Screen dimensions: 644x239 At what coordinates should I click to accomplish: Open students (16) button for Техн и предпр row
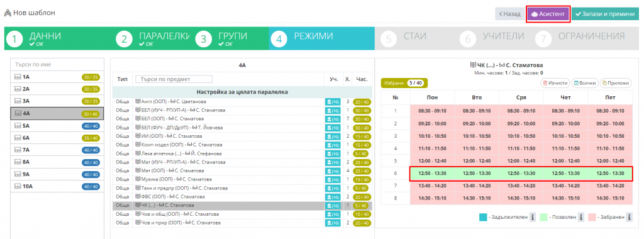point(333,188)
